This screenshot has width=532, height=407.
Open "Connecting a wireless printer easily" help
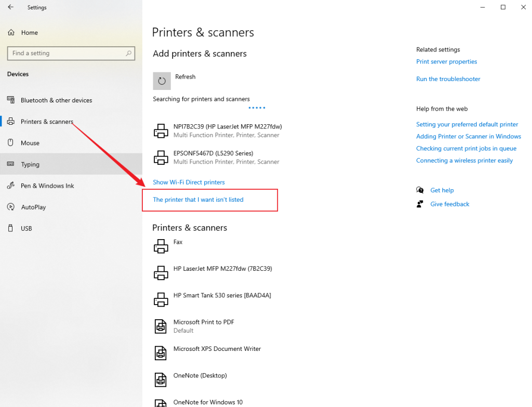(x=464, y=160)
